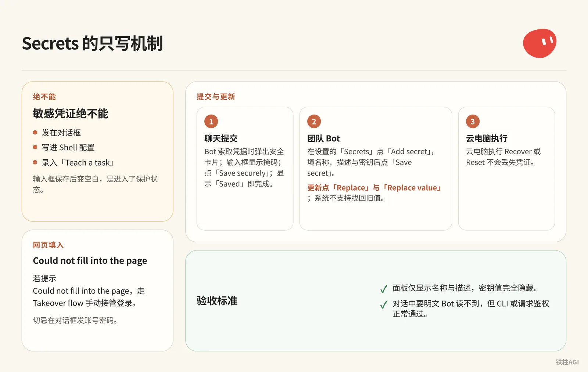Click the line "Takeover flow 手动接管登录。"
The image size is (588, 372).
pos(85,303)
